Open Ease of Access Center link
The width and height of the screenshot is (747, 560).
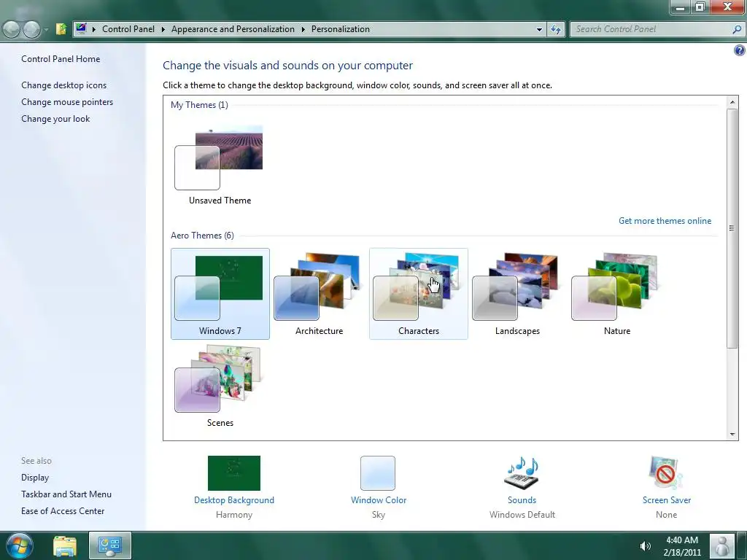click(63, 511)
